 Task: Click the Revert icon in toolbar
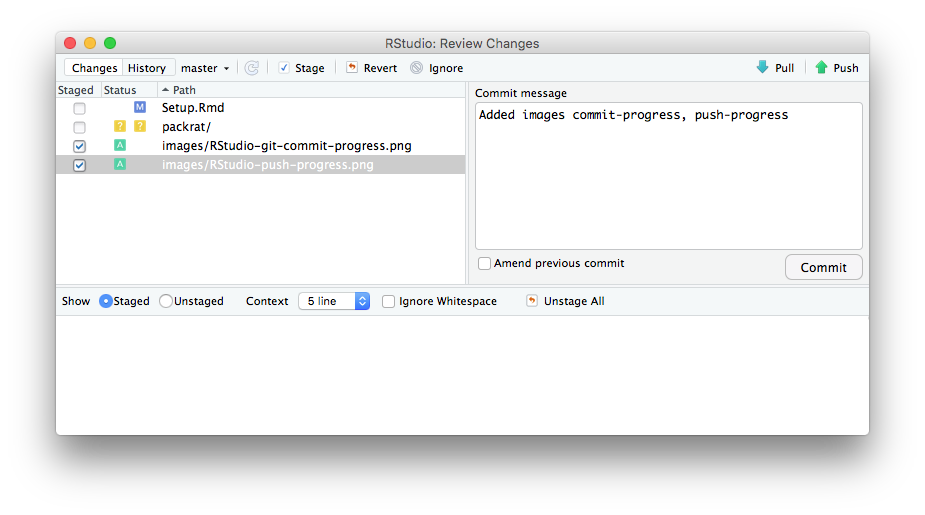(351, 68)
